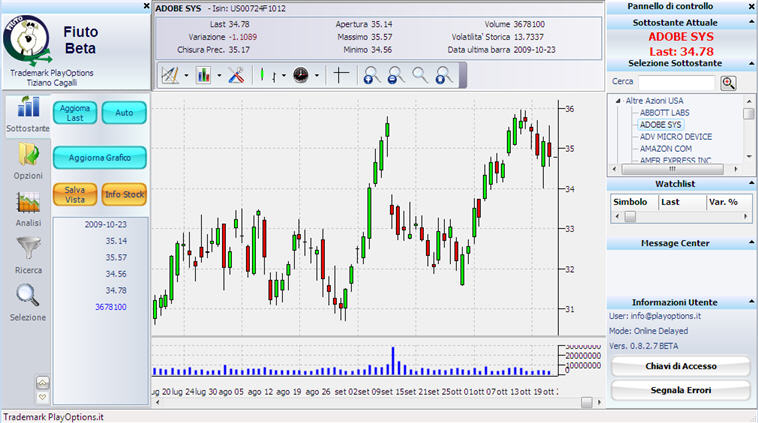The image size is (758, 423).
Task: Click the date 2009-10-23 in sidebar list
Action: [105, 224]
